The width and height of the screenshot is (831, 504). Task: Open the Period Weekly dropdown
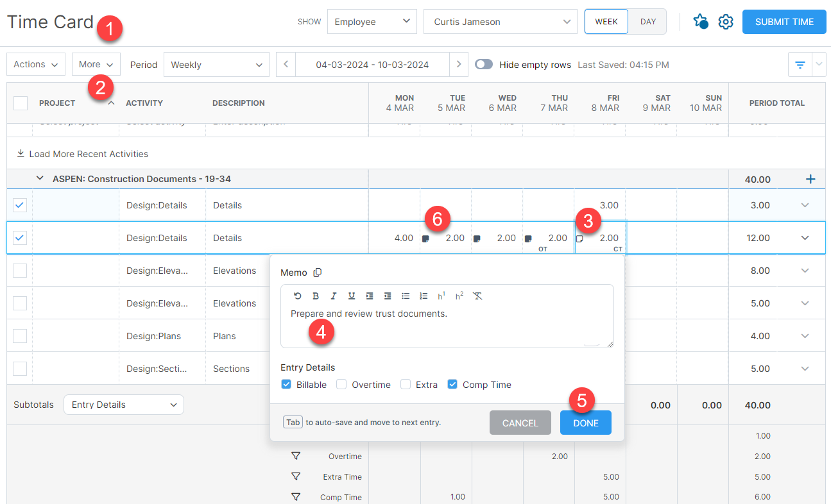click(216, 64)
